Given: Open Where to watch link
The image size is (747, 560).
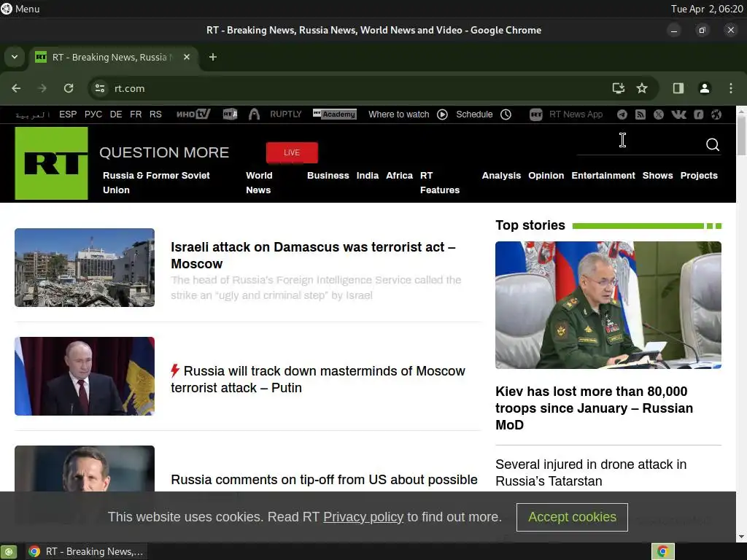Looking at the screenshot, I should pos(399,114).
